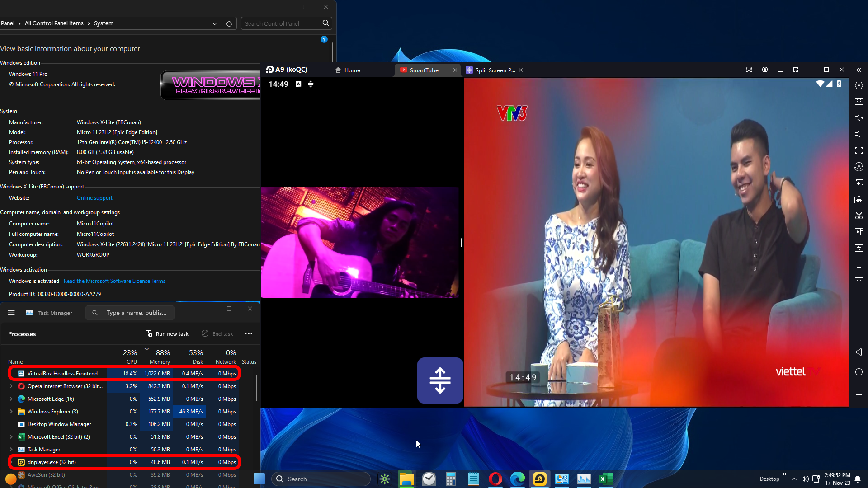The height and width of the screenshot is (488, 868).
Task: Show hidden system tray icons chevron
Action: [x=794, y=479]
